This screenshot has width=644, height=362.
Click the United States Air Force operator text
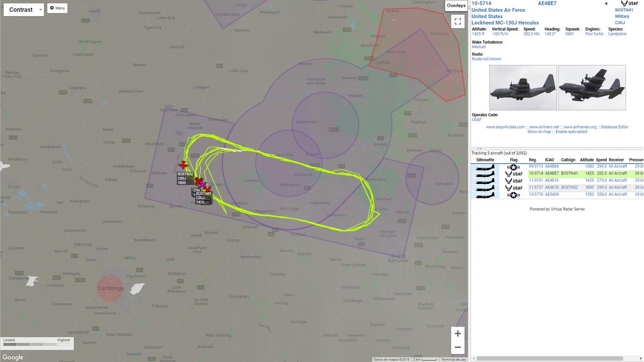[498, 10]
